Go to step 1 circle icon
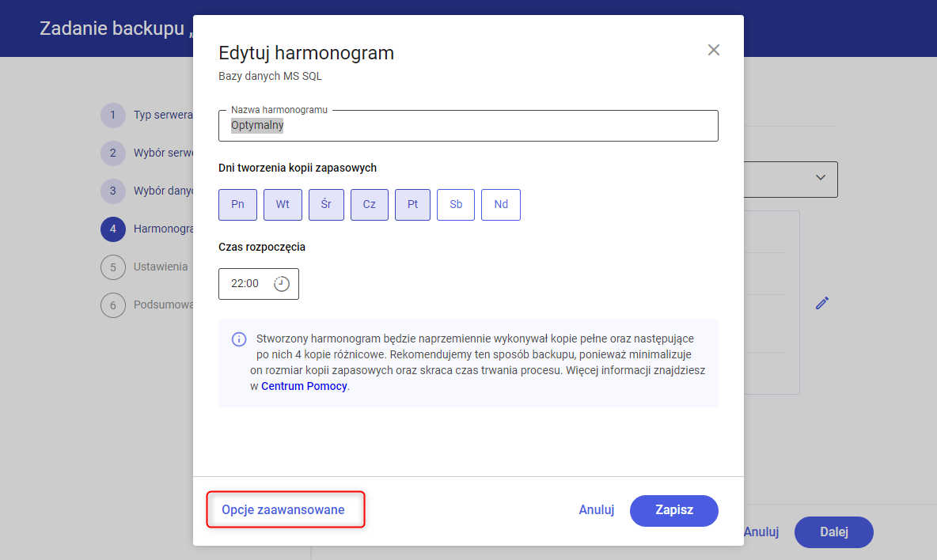 pyautogui.click(x=113, y=115)
